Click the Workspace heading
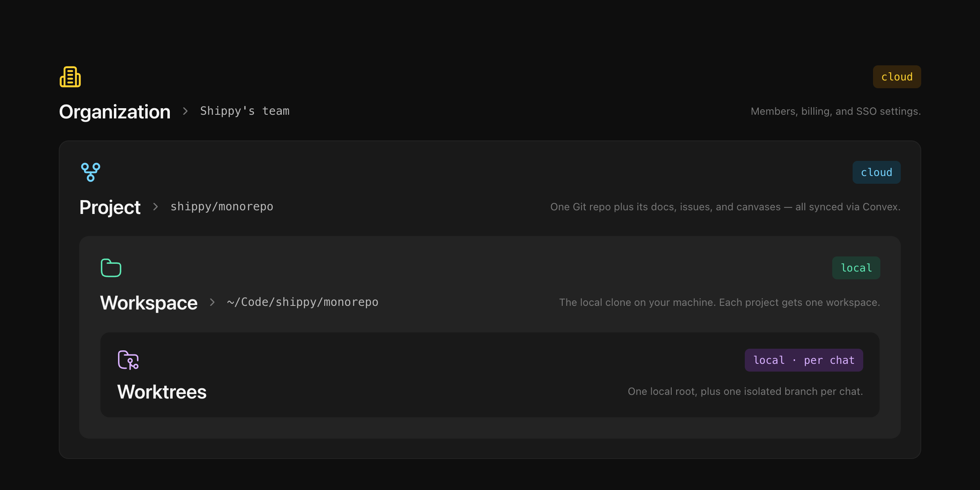 tap(149, 303)
